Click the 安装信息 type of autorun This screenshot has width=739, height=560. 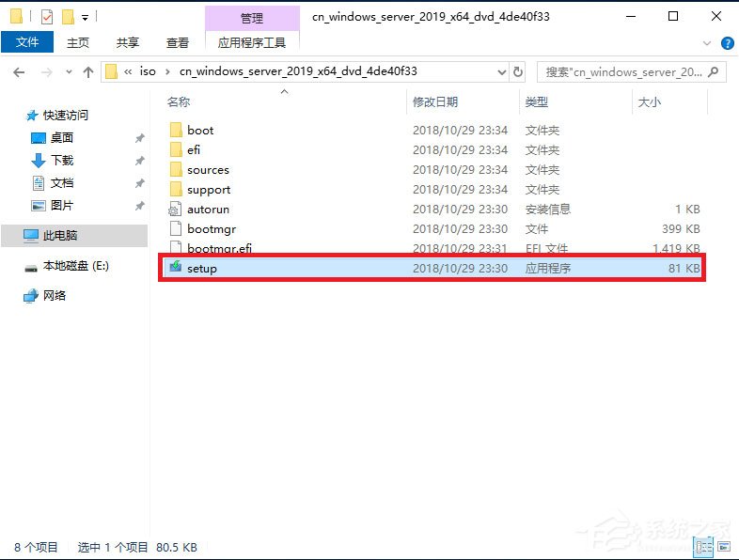coord(547,210)
